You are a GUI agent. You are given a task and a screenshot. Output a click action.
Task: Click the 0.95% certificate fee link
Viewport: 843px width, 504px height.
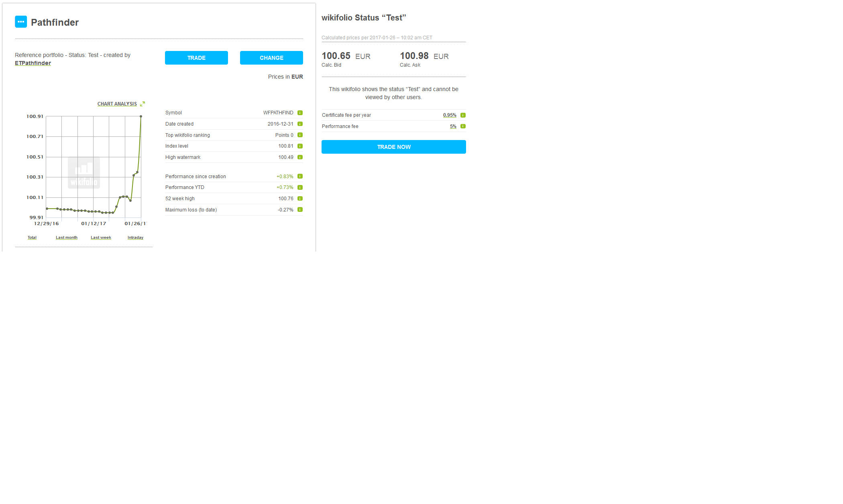[450, 115]
